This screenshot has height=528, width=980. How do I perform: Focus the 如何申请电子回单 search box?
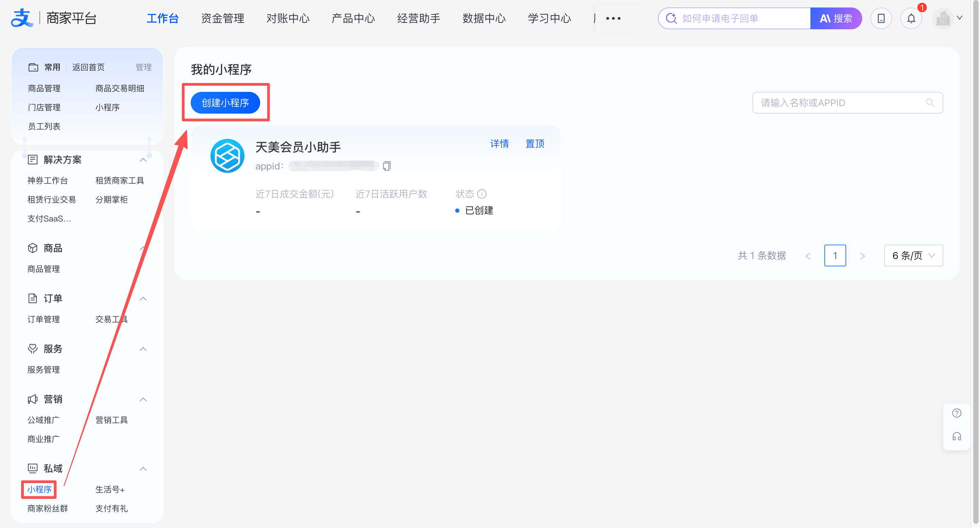[734, 18]
